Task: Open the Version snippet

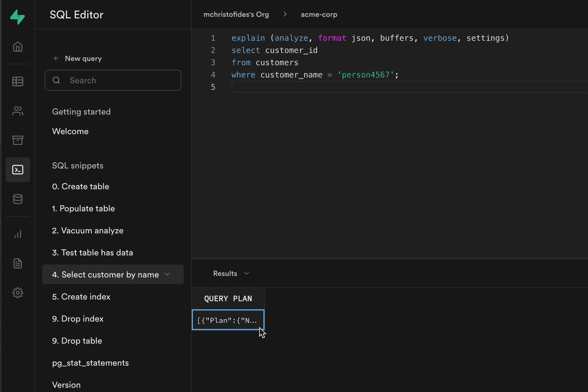Action: 66,385
